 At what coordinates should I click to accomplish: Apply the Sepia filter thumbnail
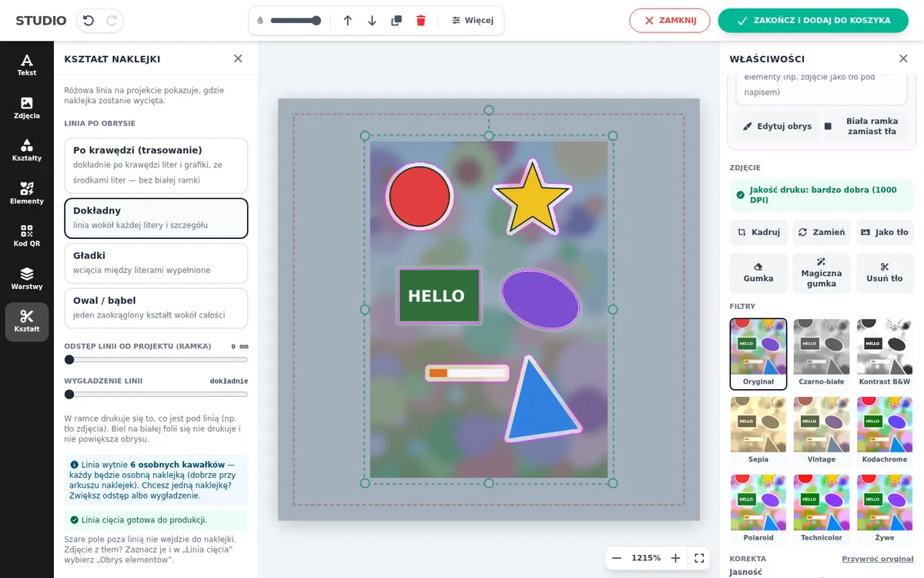coord(758,431)
